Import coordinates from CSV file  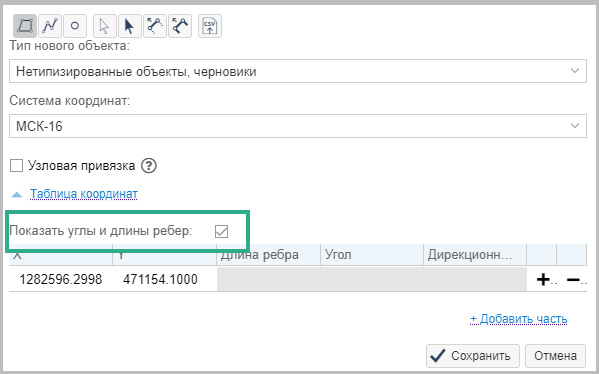point(210,26)
